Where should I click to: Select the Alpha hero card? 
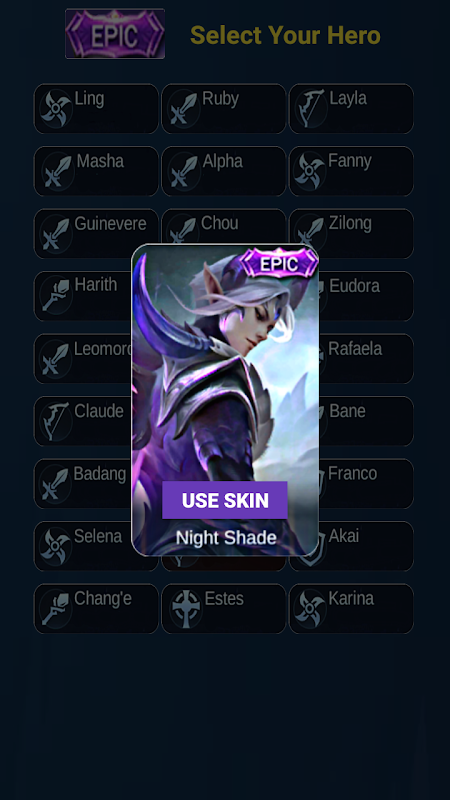click(223, 171)
